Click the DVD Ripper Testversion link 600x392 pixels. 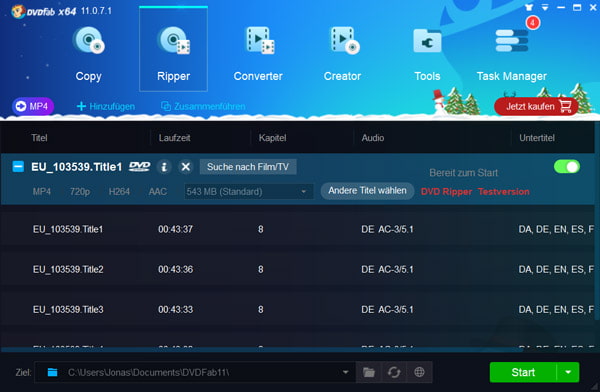point(475,191)
